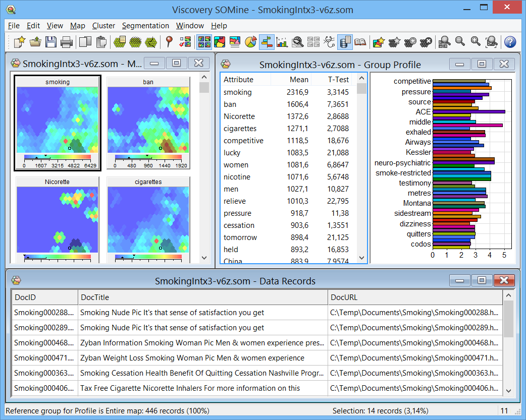This screenshot has width=526, height=420.
Task: Toggle the multiple map pictures view button
Action: click(204, 42)
